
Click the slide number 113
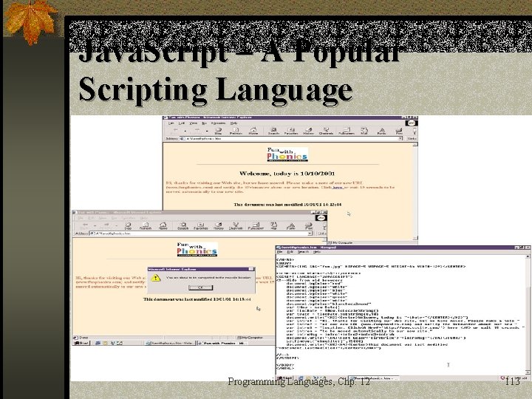point(512,381)
